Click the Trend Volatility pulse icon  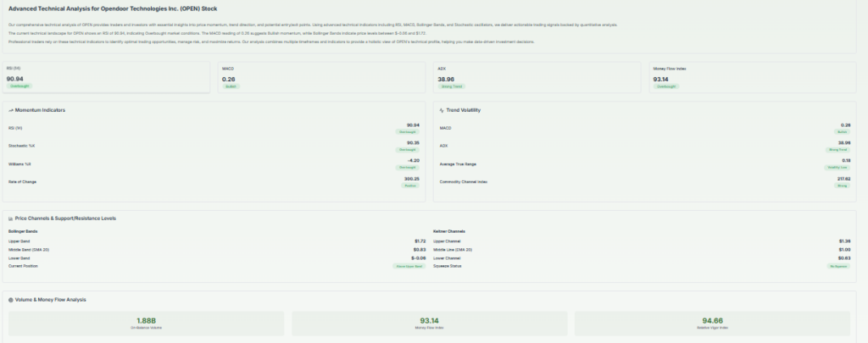point(442,111)
